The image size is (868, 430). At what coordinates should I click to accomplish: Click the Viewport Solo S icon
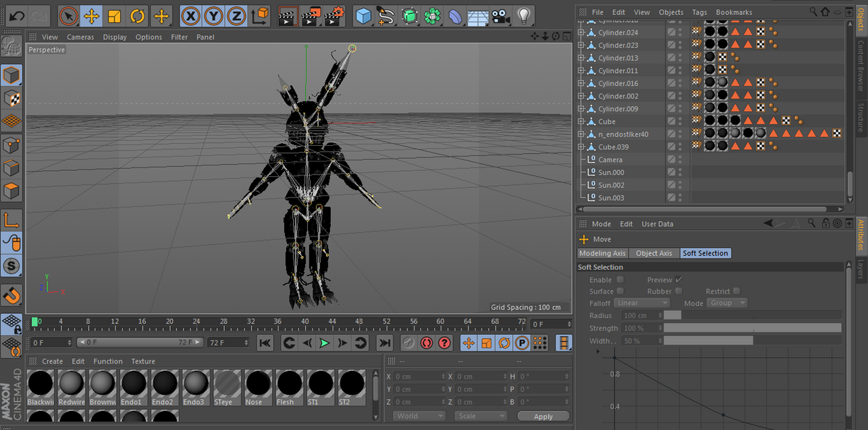point(12,266)
